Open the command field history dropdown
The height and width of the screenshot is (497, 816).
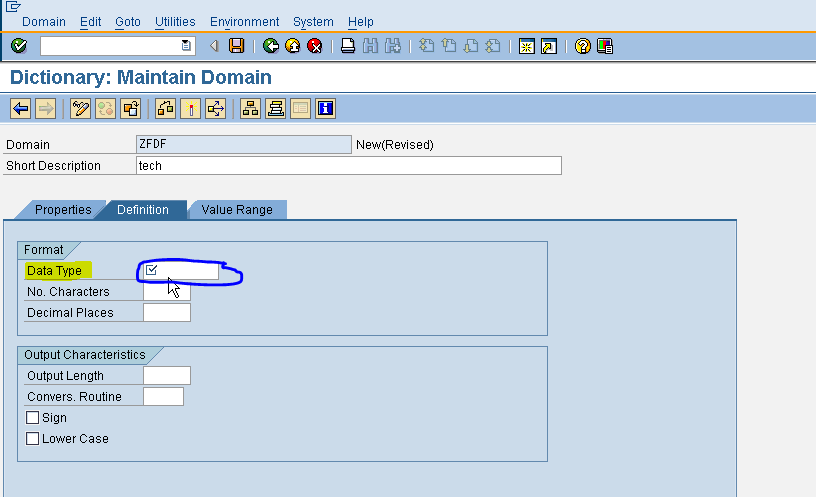[186, 46]
